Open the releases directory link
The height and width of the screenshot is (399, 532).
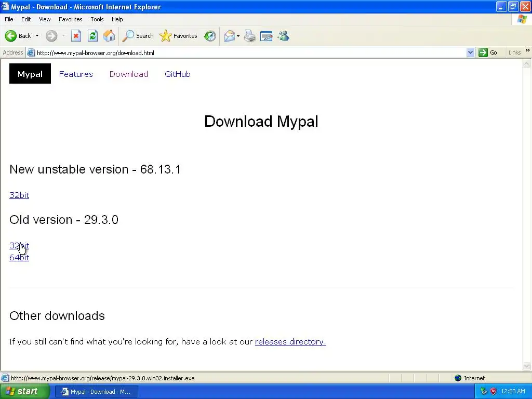coord(290,342)
